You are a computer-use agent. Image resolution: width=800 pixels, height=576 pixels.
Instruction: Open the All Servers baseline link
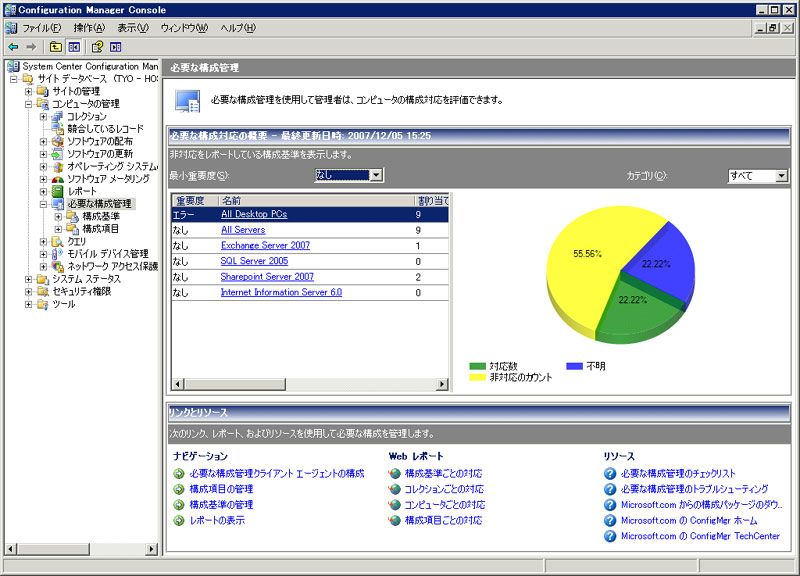click(x=243, y=230)
